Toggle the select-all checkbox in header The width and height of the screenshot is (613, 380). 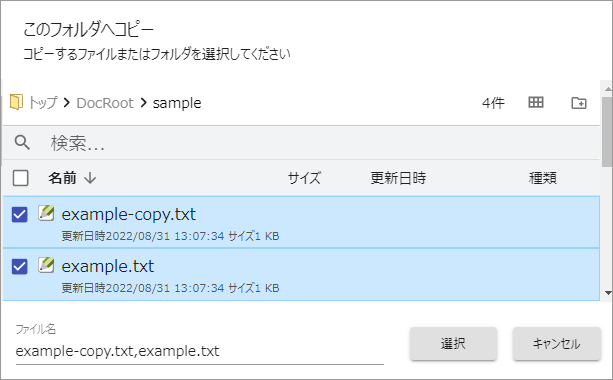tap(20, 178)
